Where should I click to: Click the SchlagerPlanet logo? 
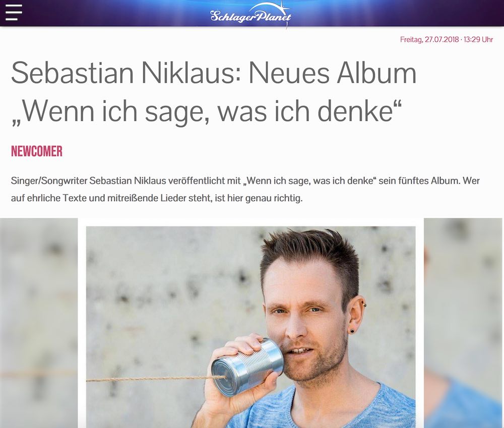click(x=250, y=15)
